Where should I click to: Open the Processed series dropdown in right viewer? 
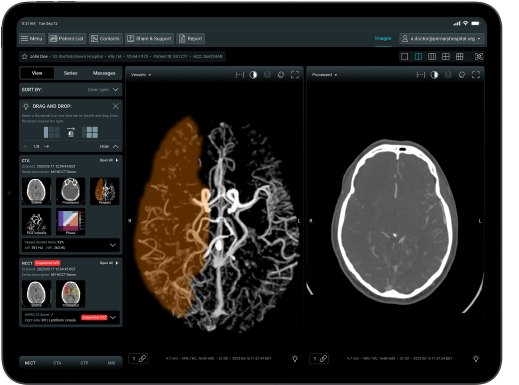coord(324,75)
